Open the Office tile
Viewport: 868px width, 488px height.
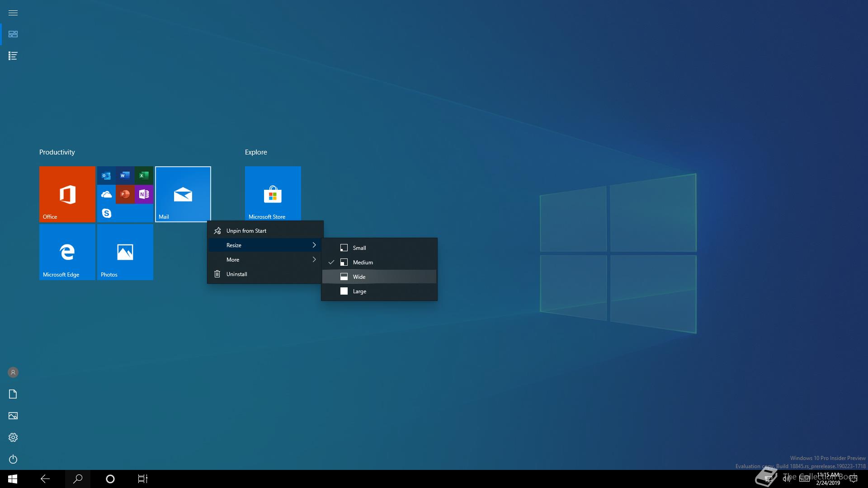(x=67, y=194)
